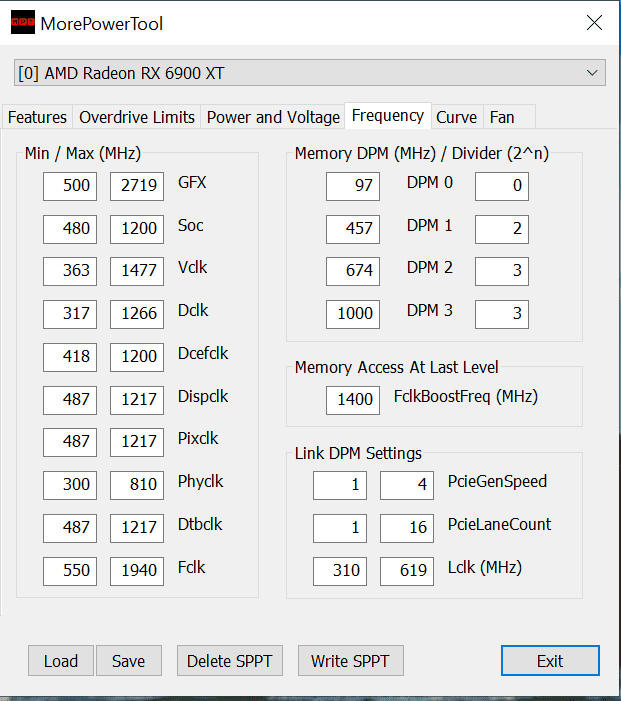
Task: Click the Delete SPPT button
Action: click(230, 661)
